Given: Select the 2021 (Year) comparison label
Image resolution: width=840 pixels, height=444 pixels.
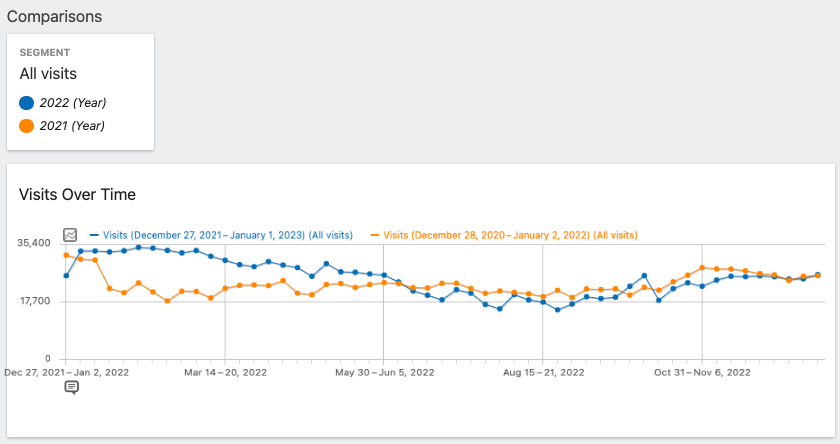Looking at the screenshot, I should click(72, 126).
